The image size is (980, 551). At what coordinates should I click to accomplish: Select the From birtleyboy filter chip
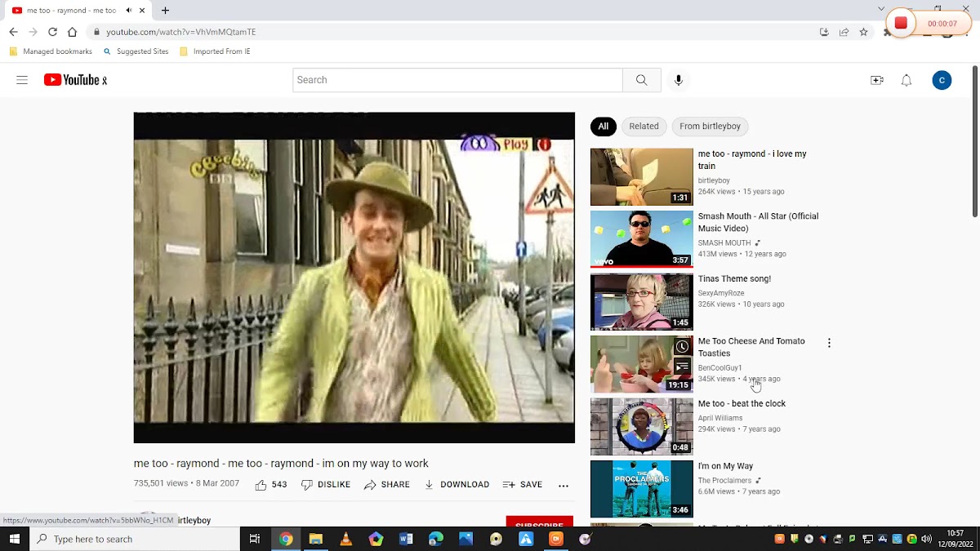coord(710,127)
